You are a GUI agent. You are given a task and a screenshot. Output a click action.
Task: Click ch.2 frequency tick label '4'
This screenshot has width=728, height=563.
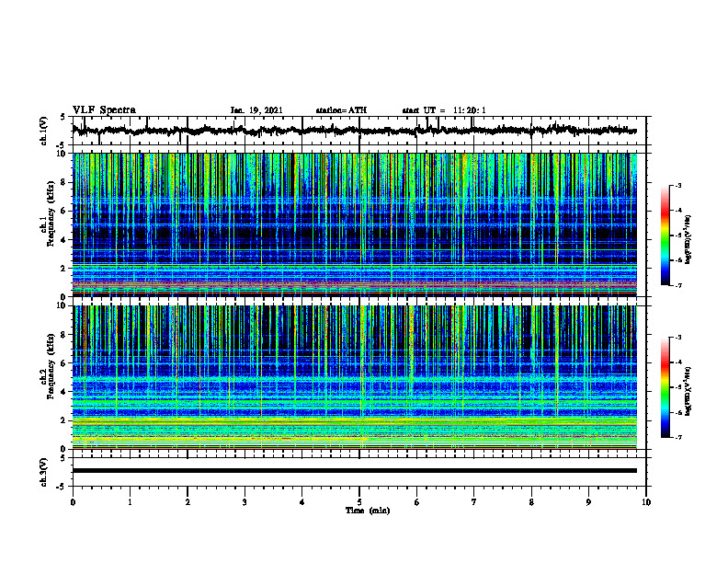64,392
